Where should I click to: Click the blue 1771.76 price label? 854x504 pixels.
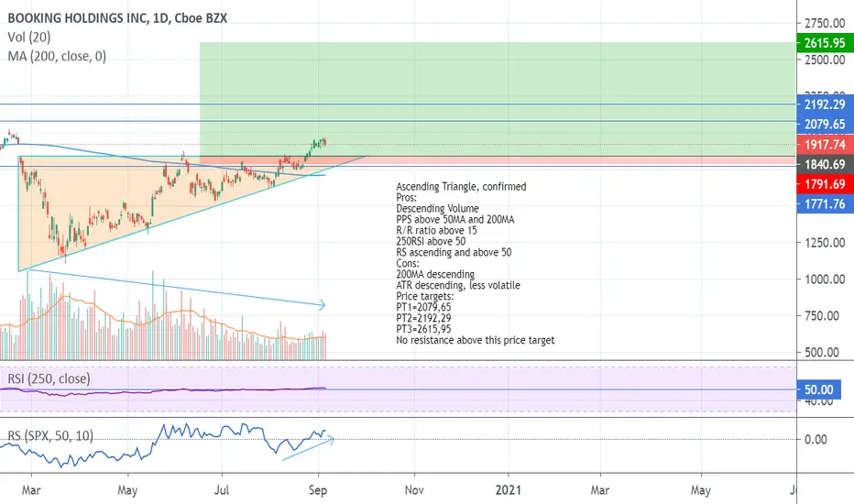pyautogui.click(x=825, y=203)
